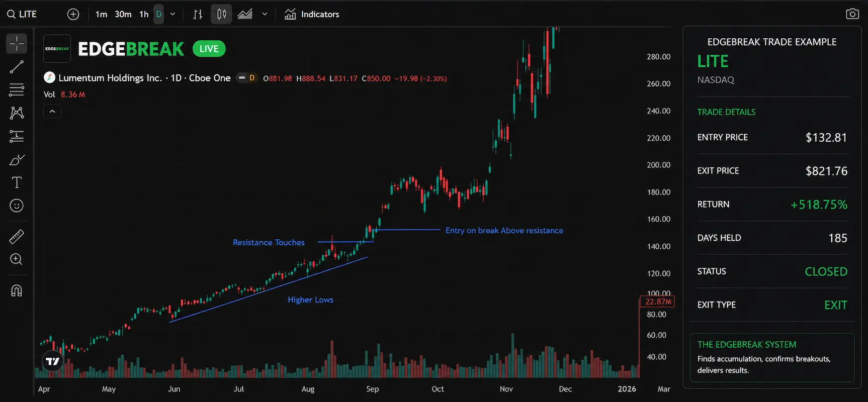868x402 pixels.
Task: Click the EdgeBreak logo thumbnail
Action: point(57,49)
